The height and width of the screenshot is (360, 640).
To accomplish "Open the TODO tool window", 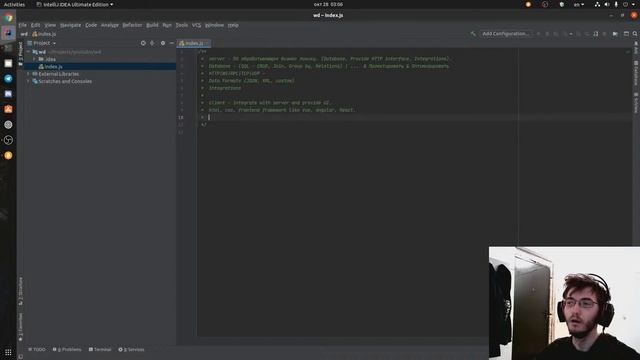I will tap(37, 349).
